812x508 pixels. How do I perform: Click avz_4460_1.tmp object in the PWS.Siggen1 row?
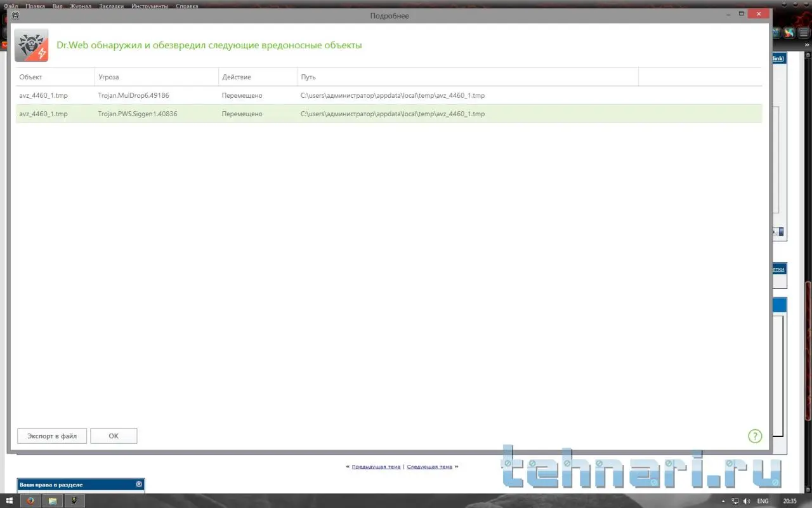click(x=43, y=114)
